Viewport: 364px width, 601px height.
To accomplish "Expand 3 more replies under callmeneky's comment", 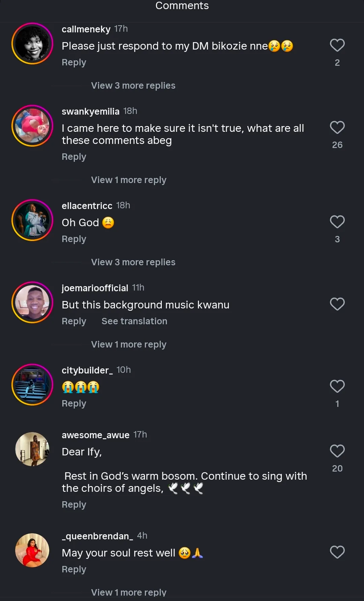I will pyautogui.click(x=133, y=86).
